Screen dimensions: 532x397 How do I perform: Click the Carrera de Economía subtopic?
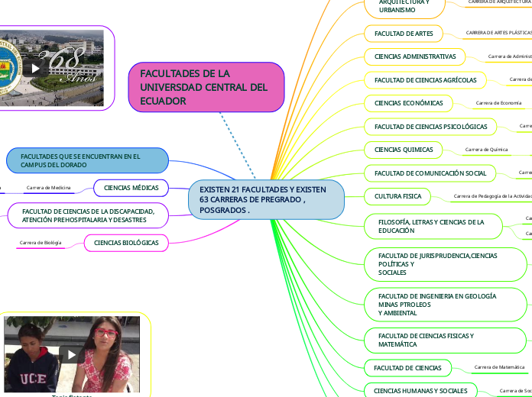tap(498, 103)
